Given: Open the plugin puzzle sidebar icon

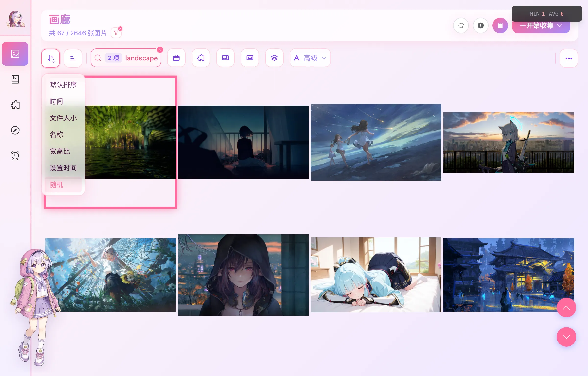Looking at the screenshot, I should pos(15,105).
